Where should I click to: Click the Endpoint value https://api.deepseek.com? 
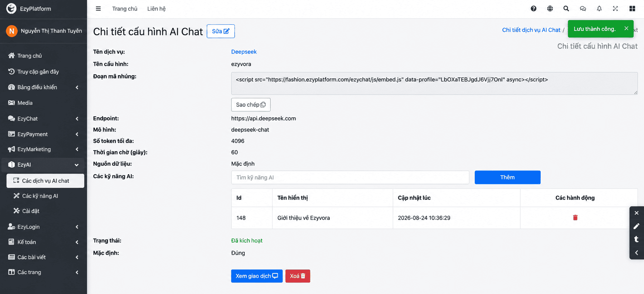(264, 118)
